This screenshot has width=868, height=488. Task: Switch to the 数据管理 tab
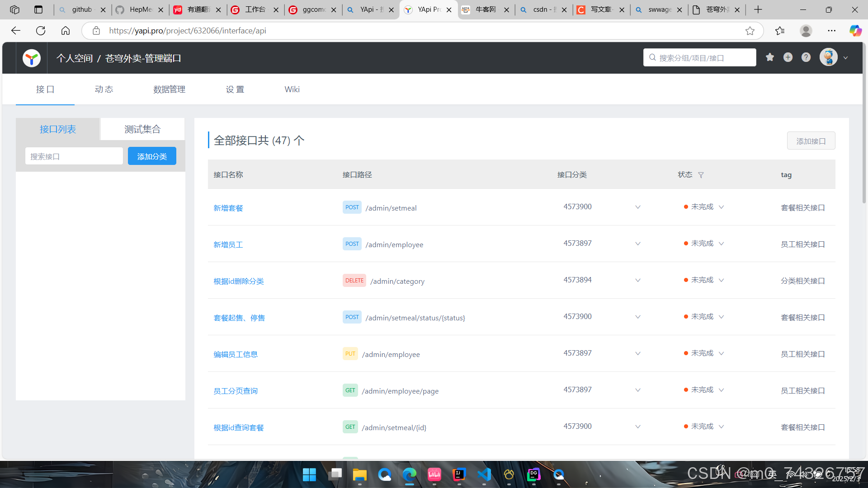tap(169, 89)
